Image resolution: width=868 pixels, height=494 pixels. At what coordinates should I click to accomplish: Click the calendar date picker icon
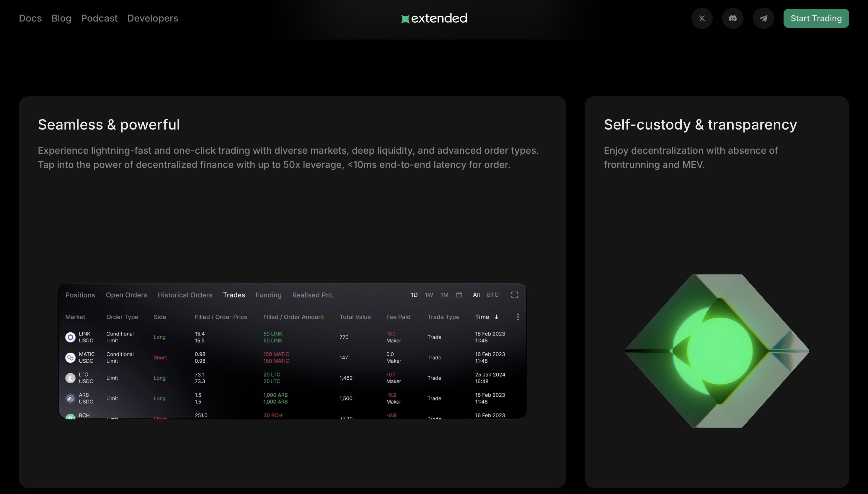tap(459, 295)
